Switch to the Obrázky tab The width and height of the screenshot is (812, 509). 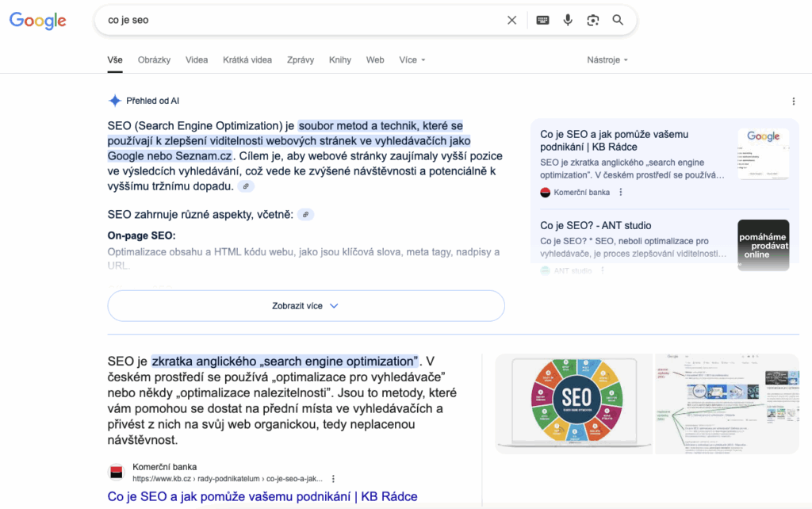click(154, 60)
